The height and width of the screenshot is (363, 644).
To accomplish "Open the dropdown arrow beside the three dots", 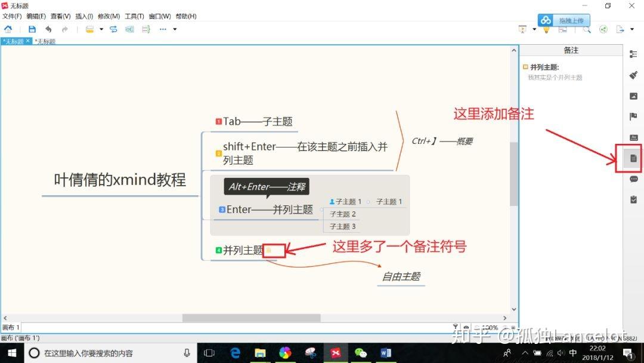I will click(175, 29).
